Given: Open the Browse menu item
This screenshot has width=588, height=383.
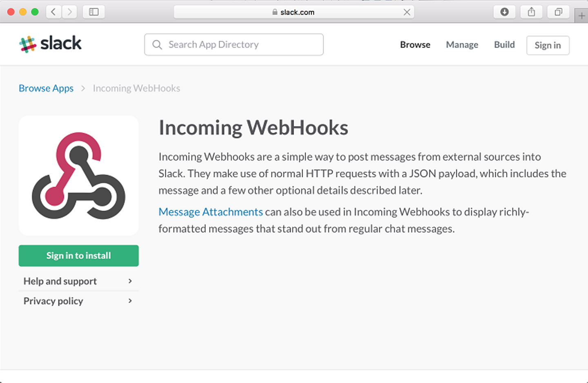Looking at the screenshot, I should [x=415, y=45].
